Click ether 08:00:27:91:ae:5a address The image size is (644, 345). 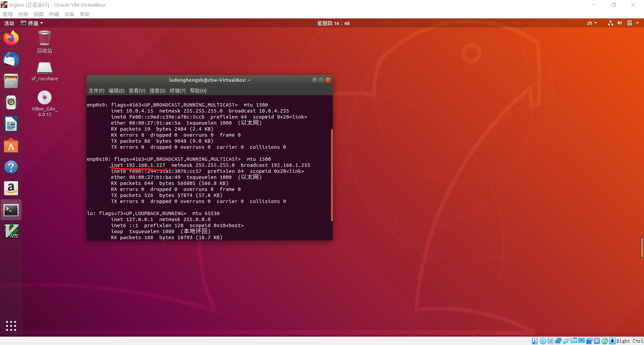pyautogui.click(x=146, y=123)
